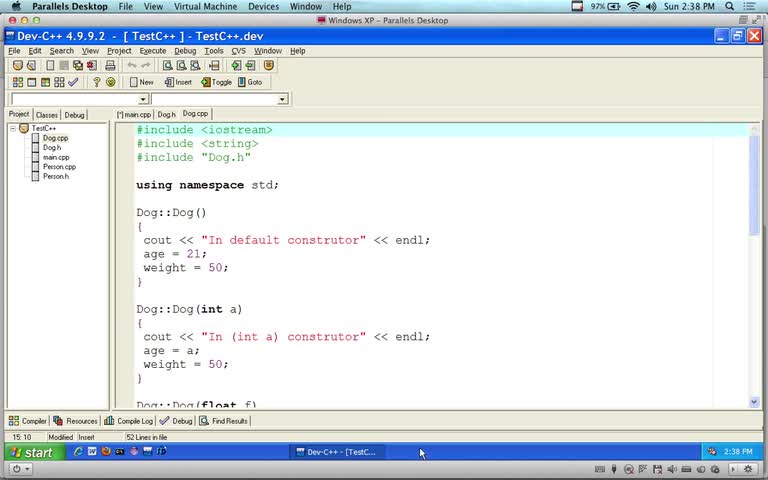Image resolution: width=768 pixels, height=480 pixels.
Task: Open the Virtual Machine menu in Mac menu bar
Action: coord(205,6)
